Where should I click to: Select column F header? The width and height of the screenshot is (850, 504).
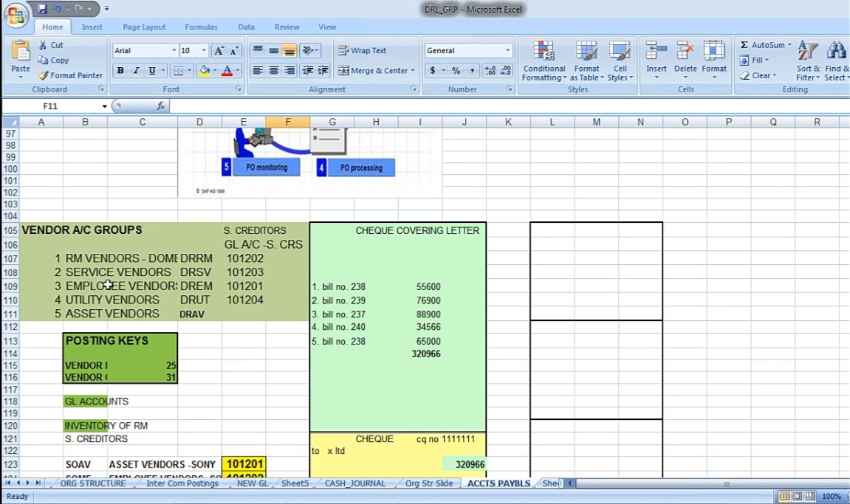click(288, 122)
